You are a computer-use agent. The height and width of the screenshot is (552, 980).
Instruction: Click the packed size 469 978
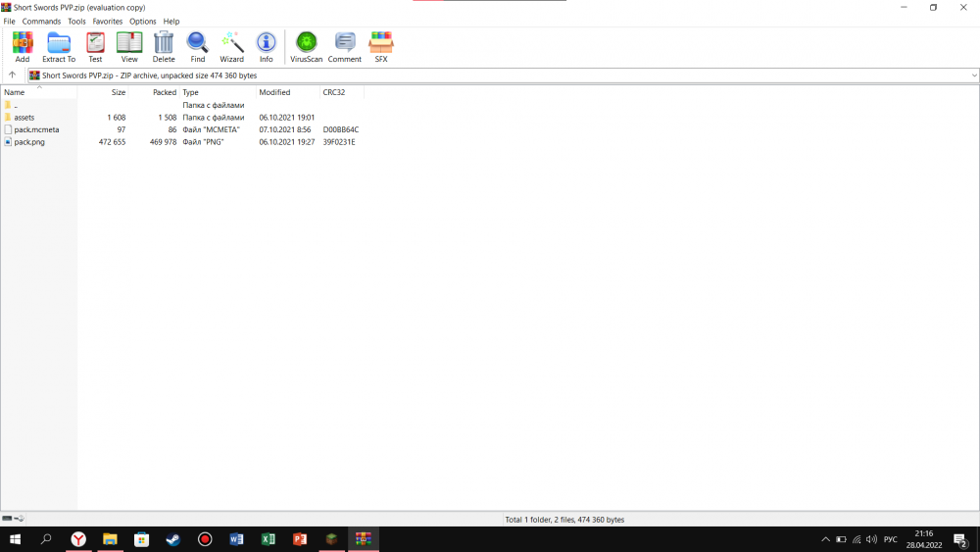coord(163,142)
